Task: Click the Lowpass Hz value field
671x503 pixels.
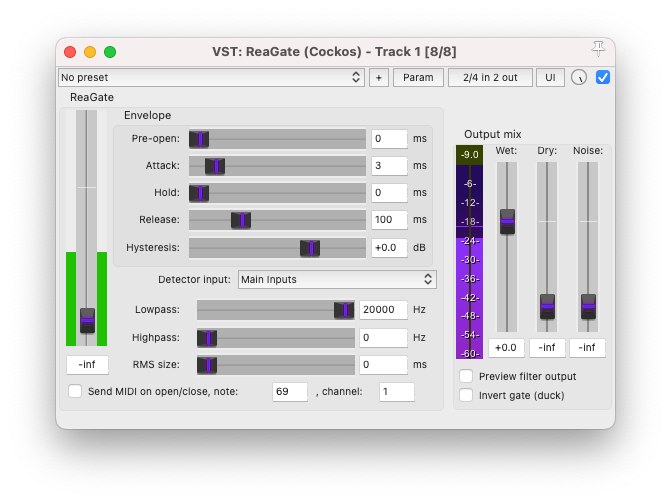Action: pos(383,310)
